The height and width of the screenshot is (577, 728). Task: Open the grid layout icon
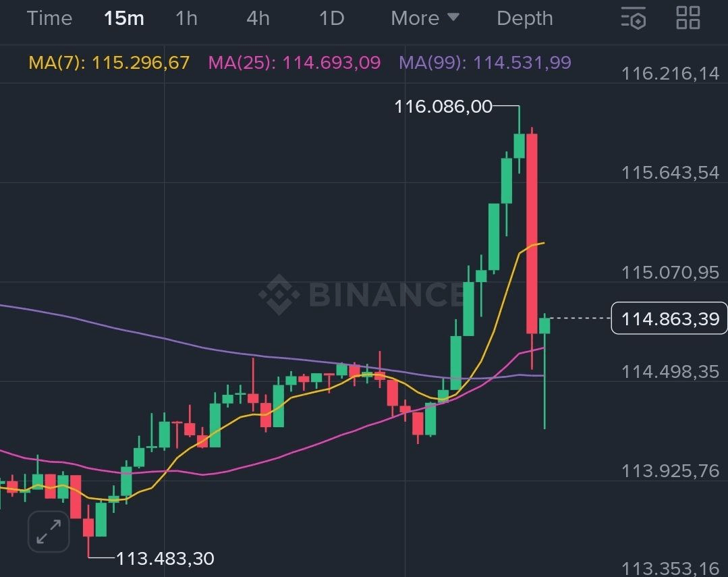click(688, 18)
